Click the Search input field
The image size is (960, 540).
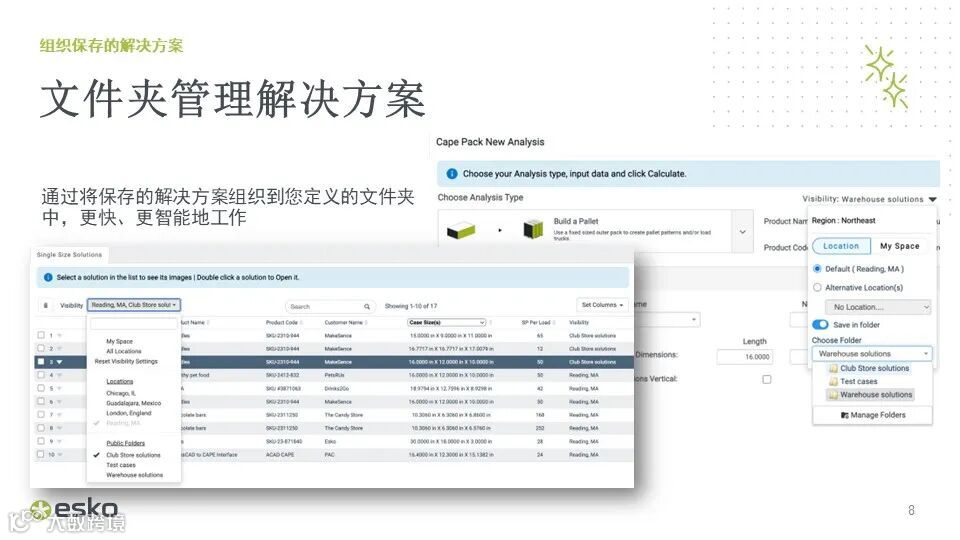tap(324, 307)
